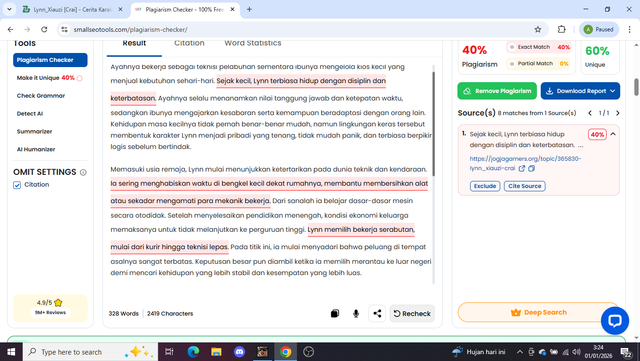Image resolution: width=640 pixels, height=361 pixels.
Task: View site information icon in address bar
Action: [x=64, y=29]
